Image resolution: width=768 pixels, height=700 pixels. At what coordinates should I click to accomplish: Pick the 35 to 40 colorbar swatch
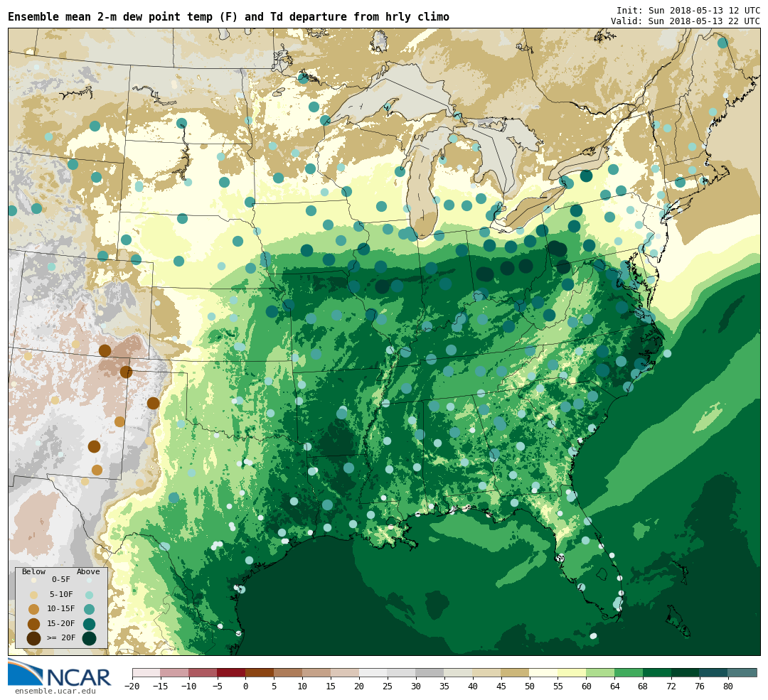(459, 672)
